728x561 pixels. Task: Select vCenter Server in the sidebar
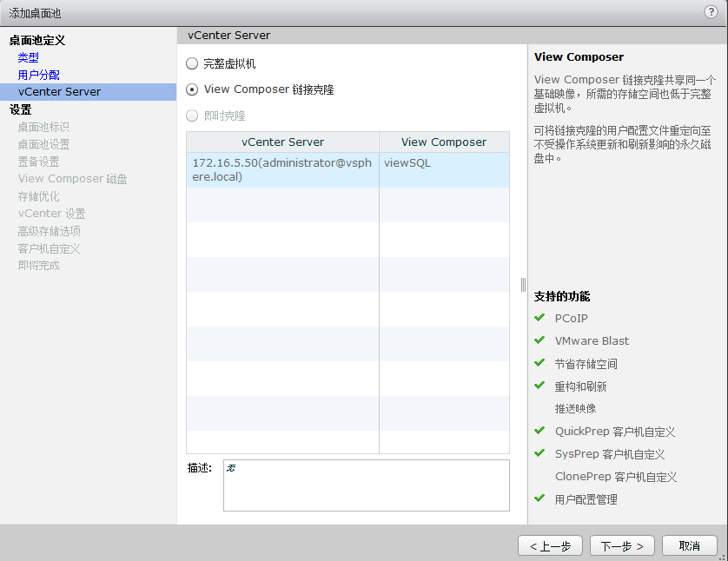tap(89, 92)
